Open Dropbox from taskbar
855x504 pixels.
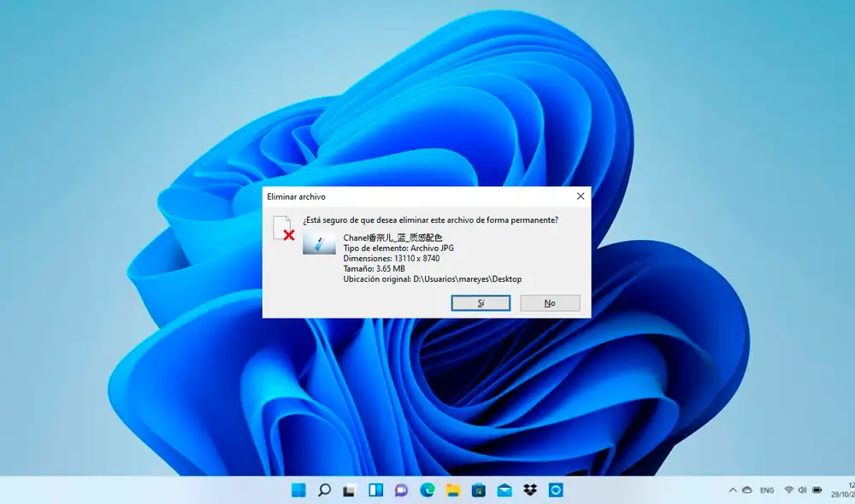coord(529,490)
